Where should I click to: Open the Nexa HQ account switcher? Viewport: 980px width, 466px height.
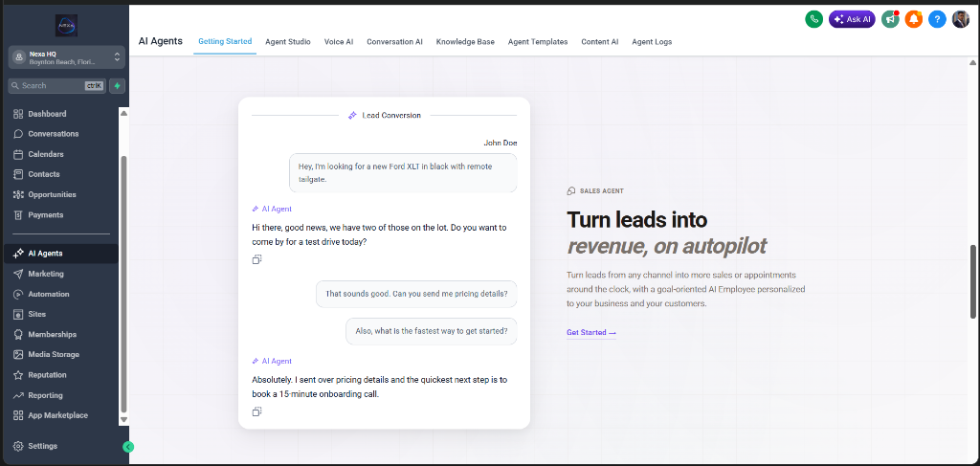click(x=67, y=57)
